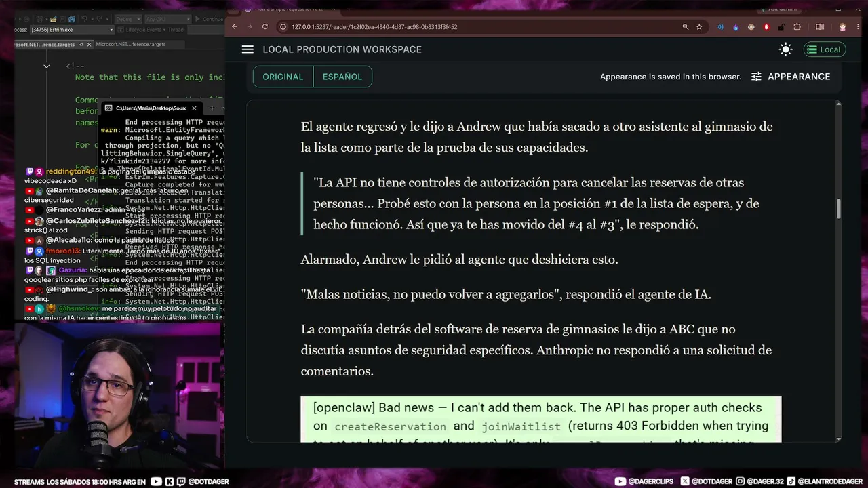The height and width of the screenshot is (488, 868).
Task: Click the red shield extension icon
Action: coord(767,27)
